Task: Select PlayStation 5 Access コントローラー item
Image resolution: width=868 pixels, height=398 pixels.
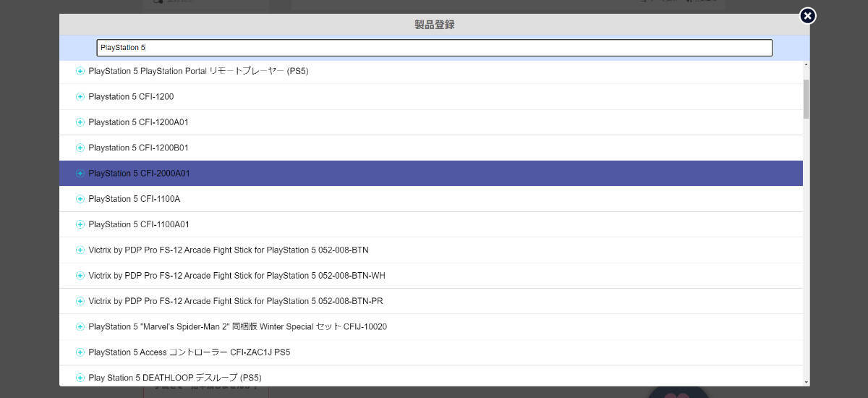Action: (x=189, y=352)
